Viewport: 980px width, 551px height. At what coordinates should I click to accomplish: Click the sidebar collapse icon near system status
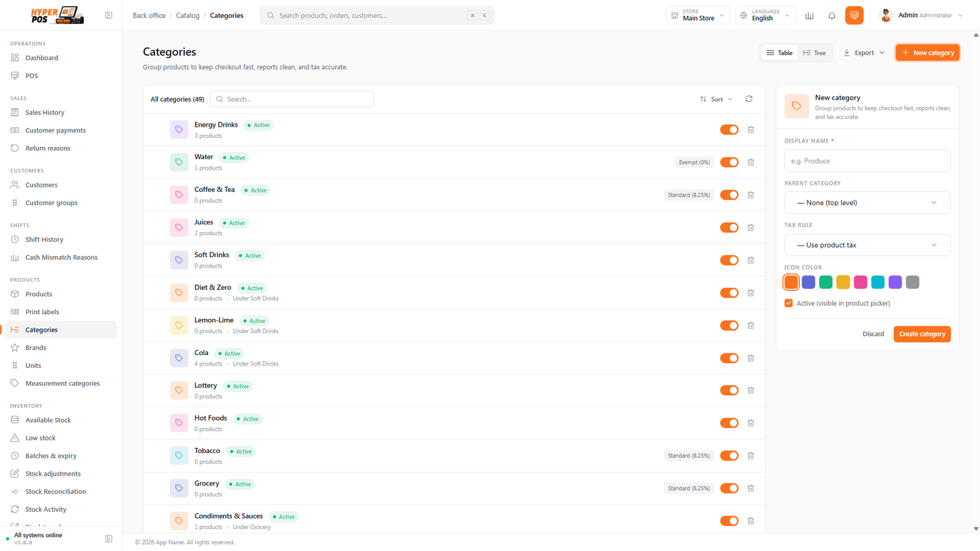pyautogui.click(x=108, y=539)
